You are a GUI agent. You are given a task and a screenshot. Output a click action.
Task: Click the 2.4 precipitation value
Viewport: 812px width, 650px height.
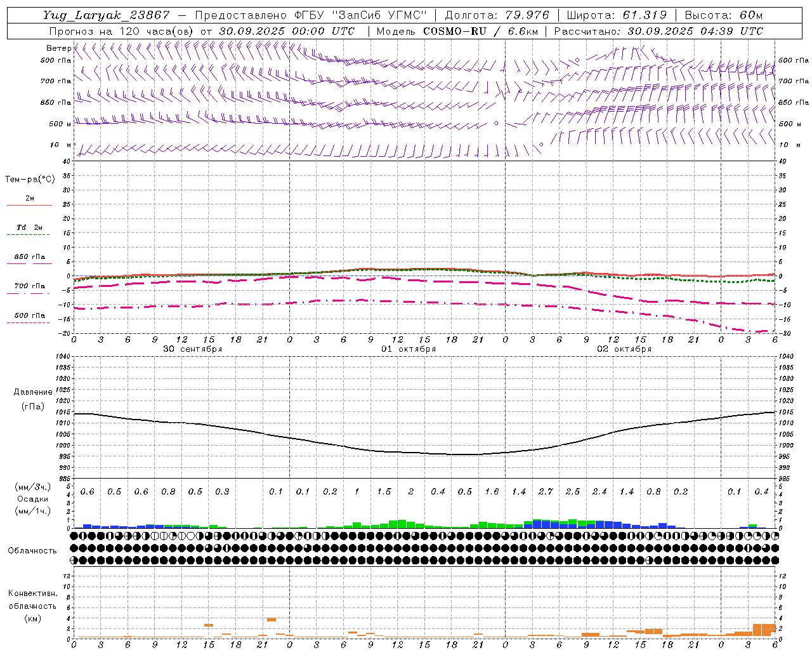(x=599, y=491)
